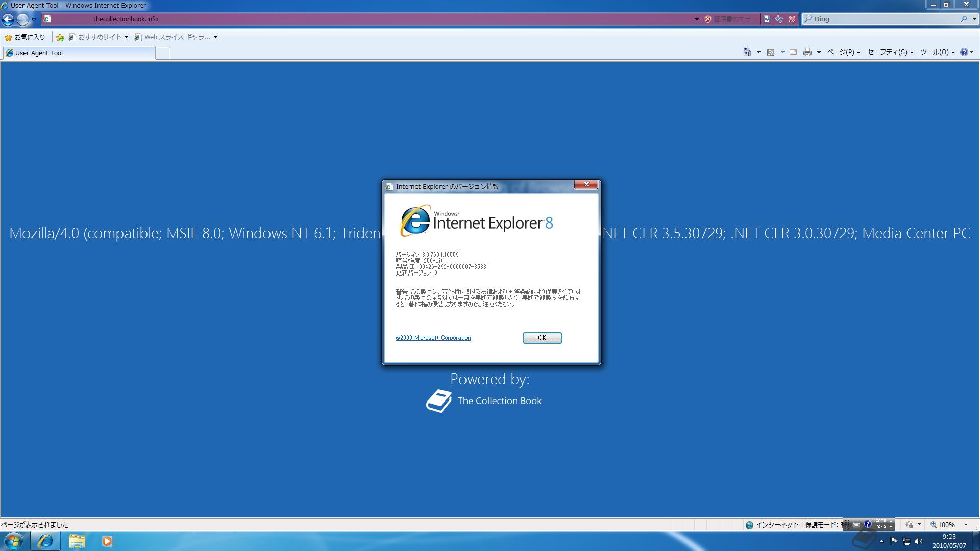Open the セーフティ(S) menu

[x=890, y=52]
